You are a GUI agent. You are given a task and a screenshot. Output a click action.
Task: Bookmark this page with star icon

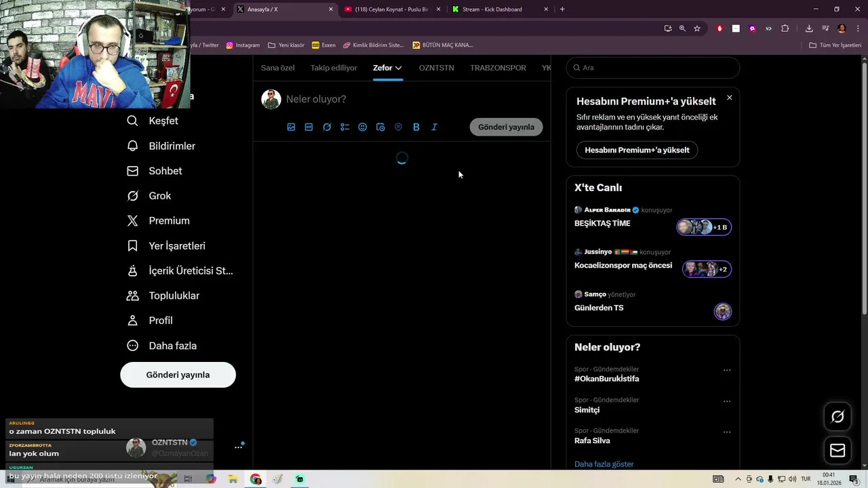point(696,28)
